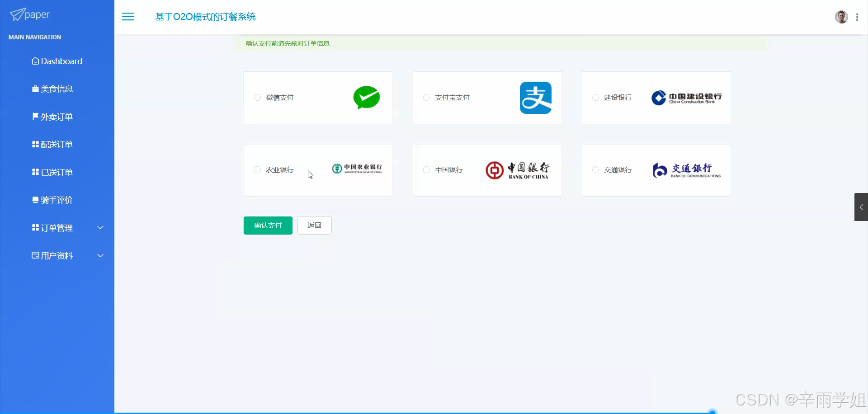Click the 已送订单 grid icon

(35, 172)
